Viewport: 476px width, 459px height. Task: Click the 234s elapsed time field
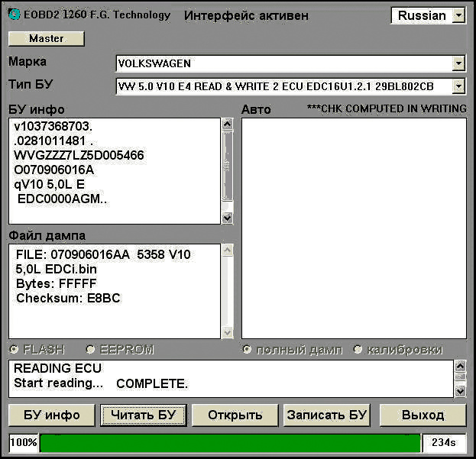click(x=444, y=443)
